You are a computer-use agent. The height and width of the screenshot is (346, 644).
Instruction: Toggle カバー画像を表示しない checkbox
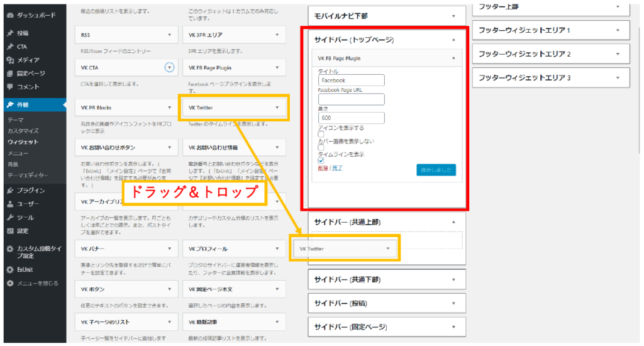(321, 147)
